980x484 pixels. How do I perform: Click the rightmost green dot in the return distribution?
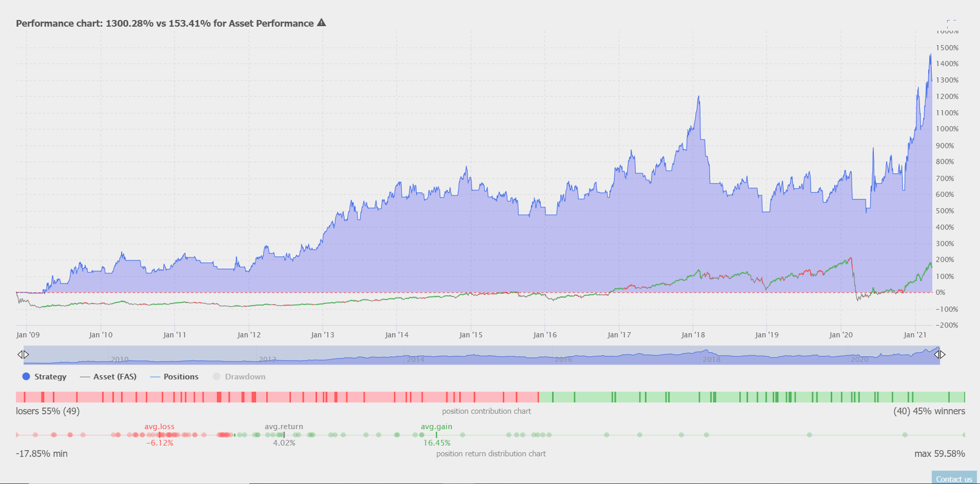pyautogui.click(x=964, y=435)
